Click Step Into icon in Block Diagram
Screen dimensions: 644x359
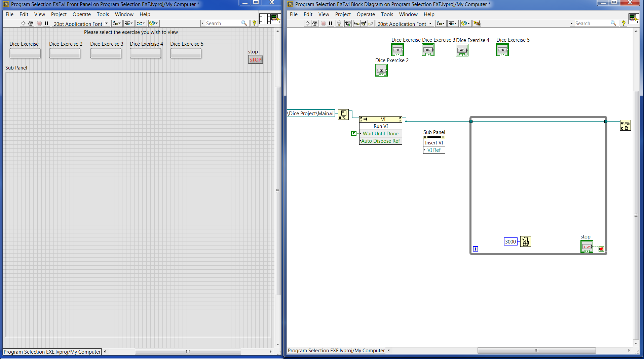click(x=356, y=23)
